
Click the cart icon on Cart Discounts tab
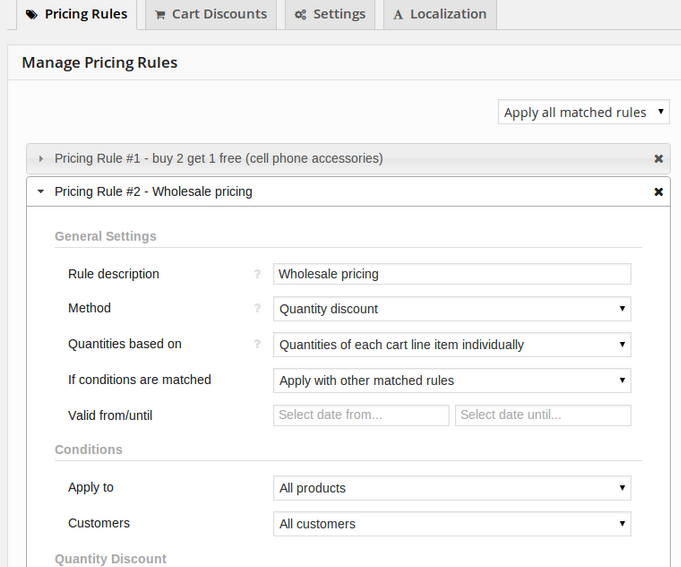click(160, 15)
